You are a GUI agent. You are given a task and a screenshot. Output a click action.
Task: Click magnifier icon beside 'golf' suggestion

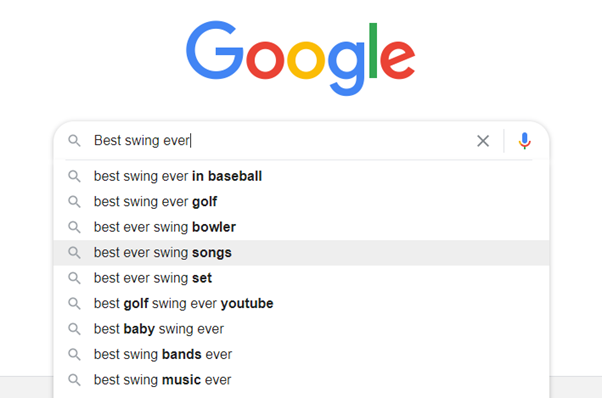(x=74, y=202)
